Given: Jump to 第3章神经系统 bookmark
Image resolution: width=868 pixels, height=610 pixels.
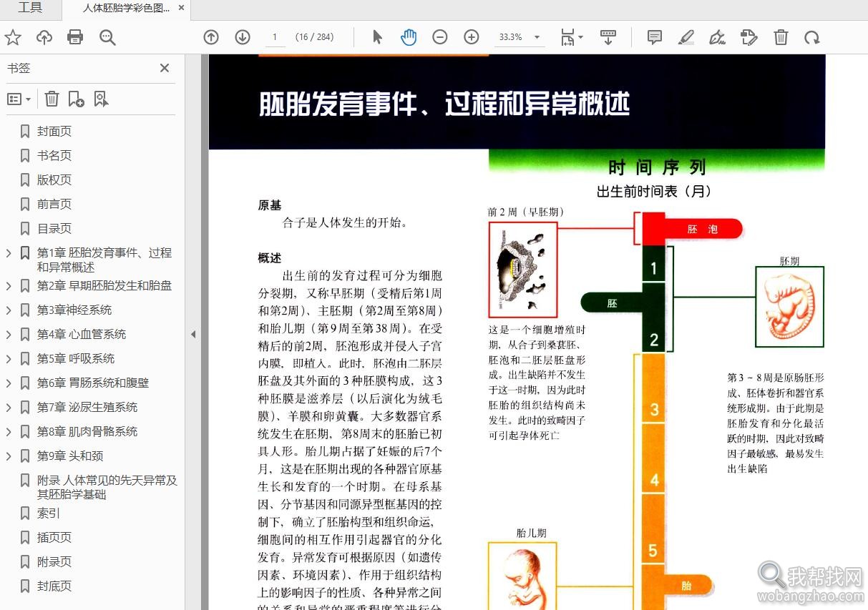Looking at the screenshot, I should 74,310.
